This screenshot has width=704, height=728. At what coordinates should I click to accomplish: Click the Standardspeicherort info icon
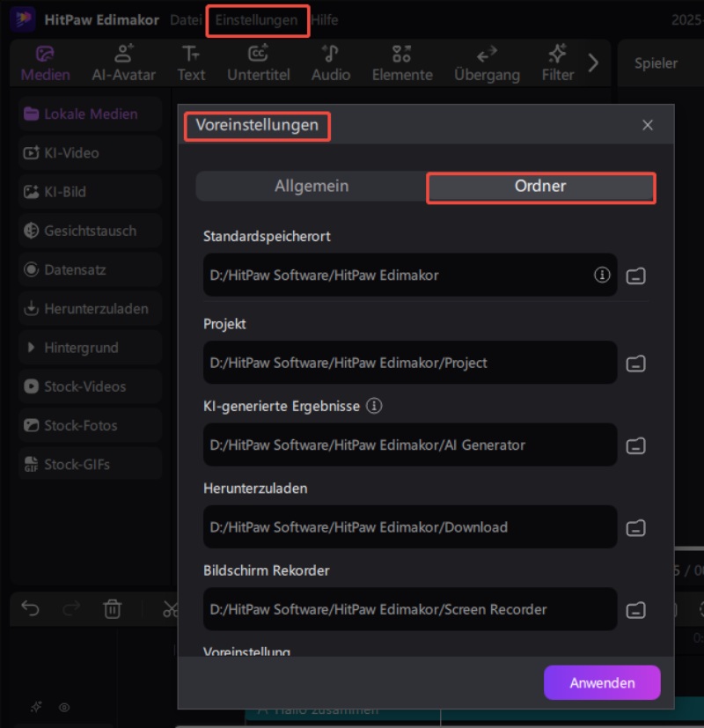click(x=602, y=275)
